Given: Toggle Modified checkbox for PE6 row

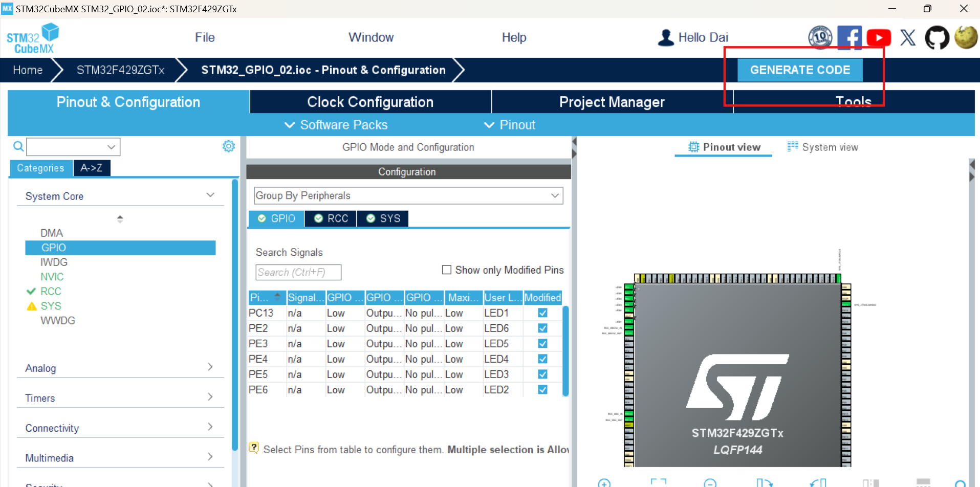Looking at the screenshot, I should pyautogui.click(x=543, y=389).
